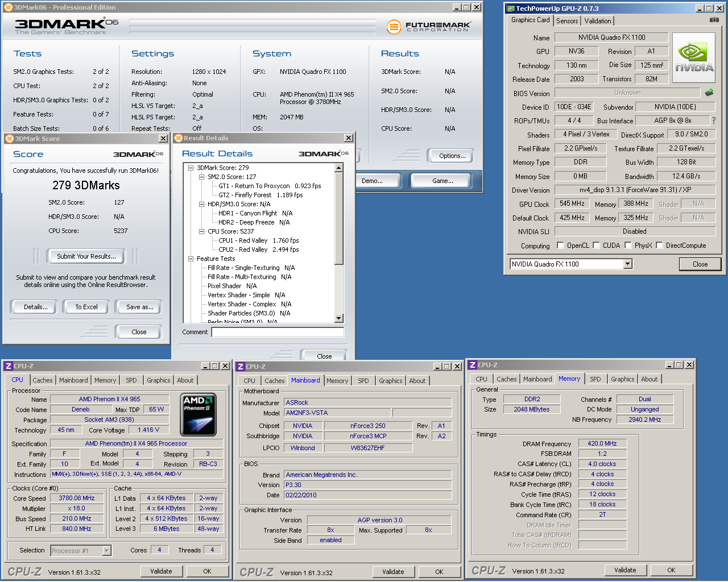Screen dimensions: 728x582
Task: Click the Comment input field
Action: coord(278,332)
